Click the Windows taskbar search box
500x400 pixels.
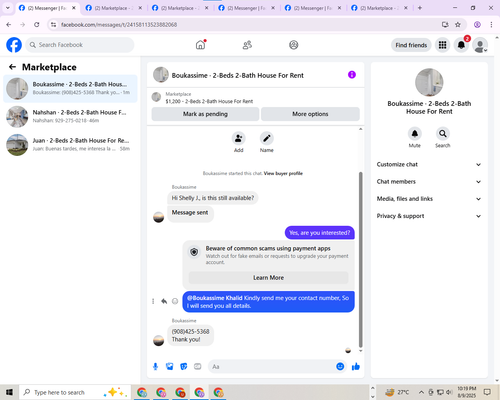pyautogui.click(x=74, y=392)
